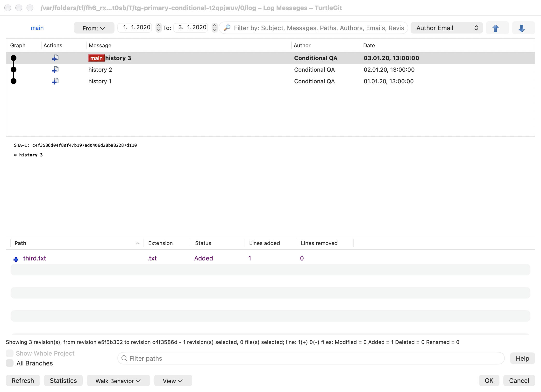The image size is (541, 392).
Task: Open the Statistics dialog
Action: (63, 381)
